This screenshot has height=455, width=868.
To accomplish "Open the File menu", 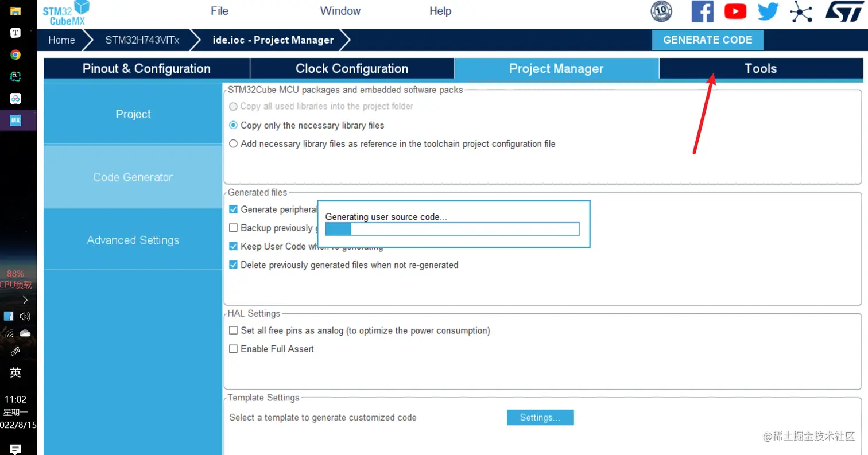I will tap(219, 11).
